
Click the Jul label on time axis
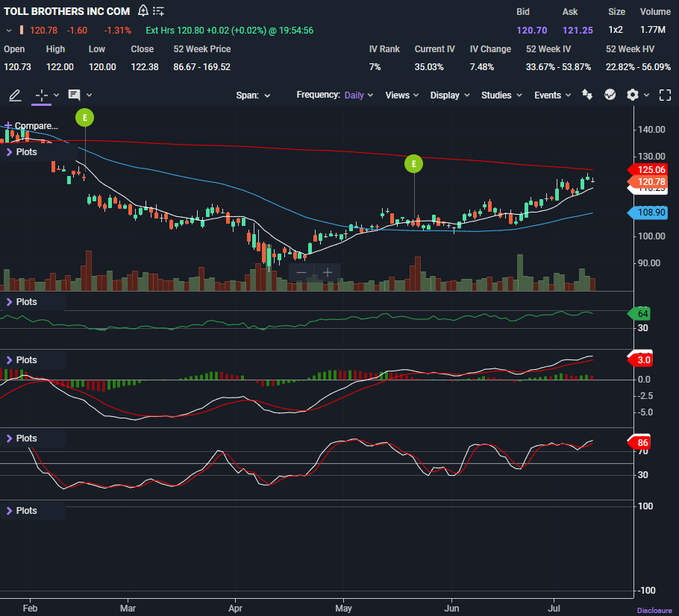pos(554,609)
